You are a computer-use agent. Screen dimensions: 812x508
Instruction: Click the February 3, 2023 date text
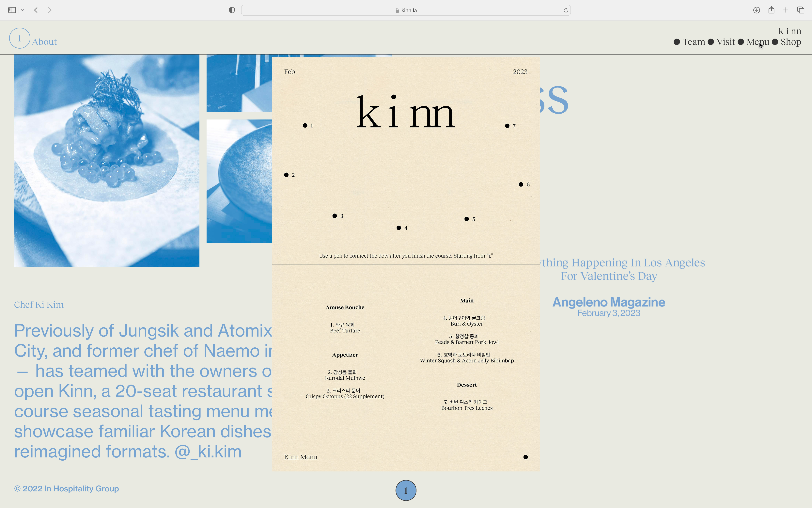click(609, 313)
